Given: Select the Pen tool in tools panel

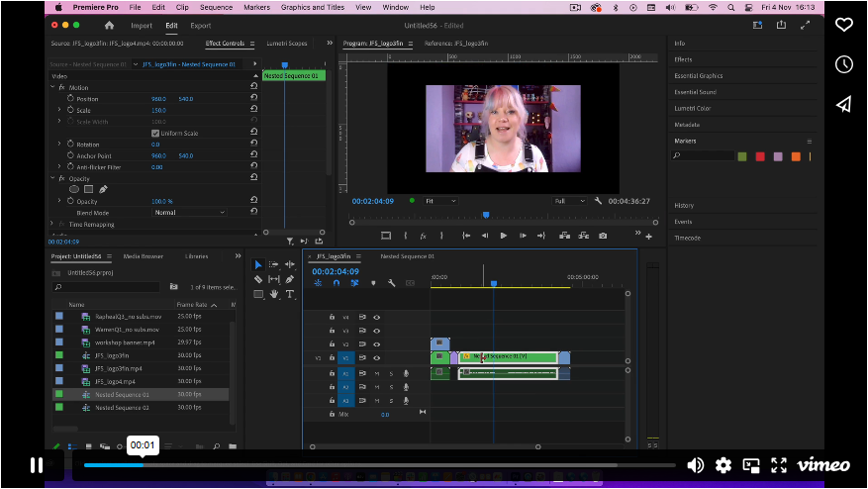Looking at the screenshot, I should [x=290, y=279].
